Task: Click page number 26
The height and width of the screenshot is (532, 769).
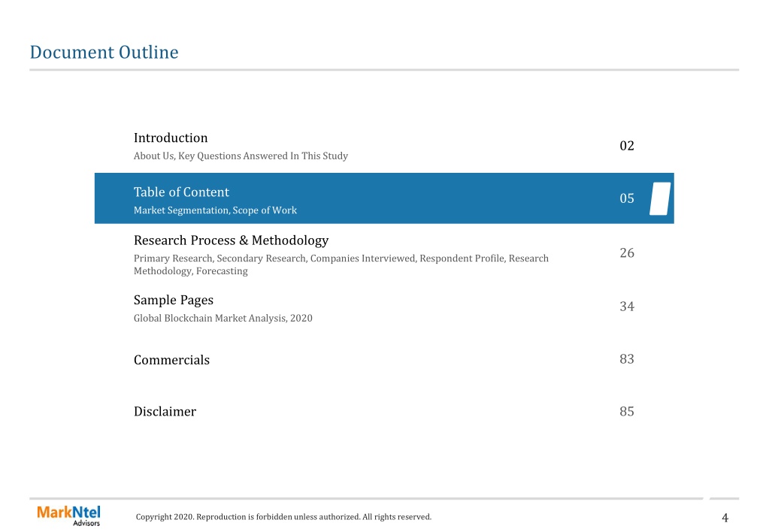Action: pos(627,252)
